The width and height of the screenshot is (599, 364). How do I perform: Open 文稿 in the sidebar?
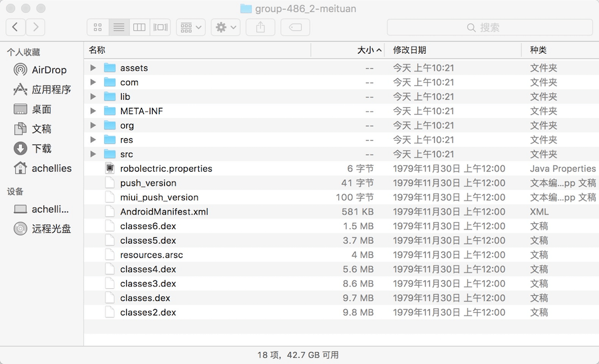32,129
